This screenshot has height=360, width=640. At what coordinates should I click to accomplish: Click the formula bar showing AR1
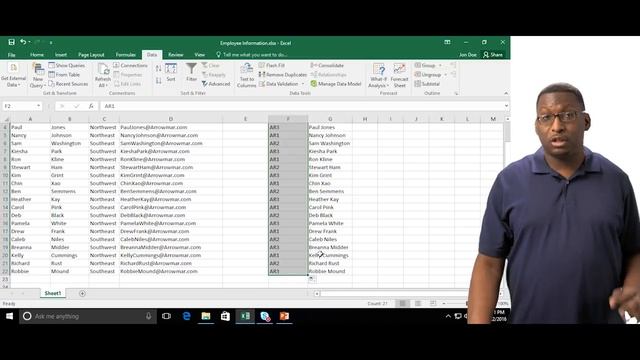[x=302, y=106]
